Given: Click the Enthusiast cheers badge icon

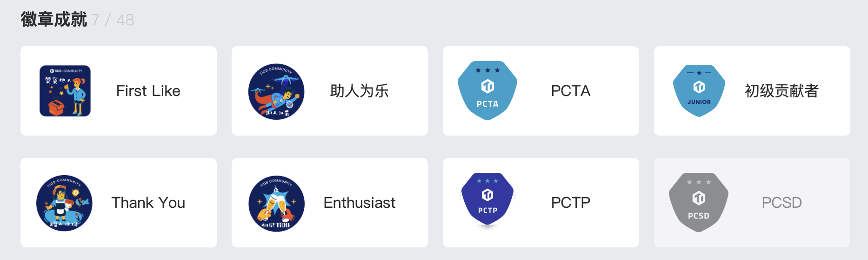Looking at the screenshot, I should [276, 203].
